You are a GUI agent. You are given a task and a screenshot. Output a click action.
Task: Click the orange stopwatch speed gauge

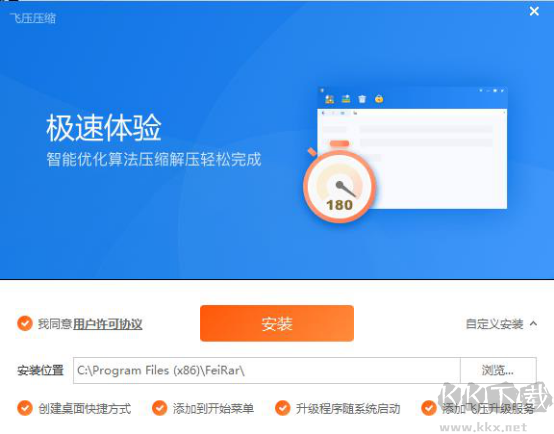[339, 185]
